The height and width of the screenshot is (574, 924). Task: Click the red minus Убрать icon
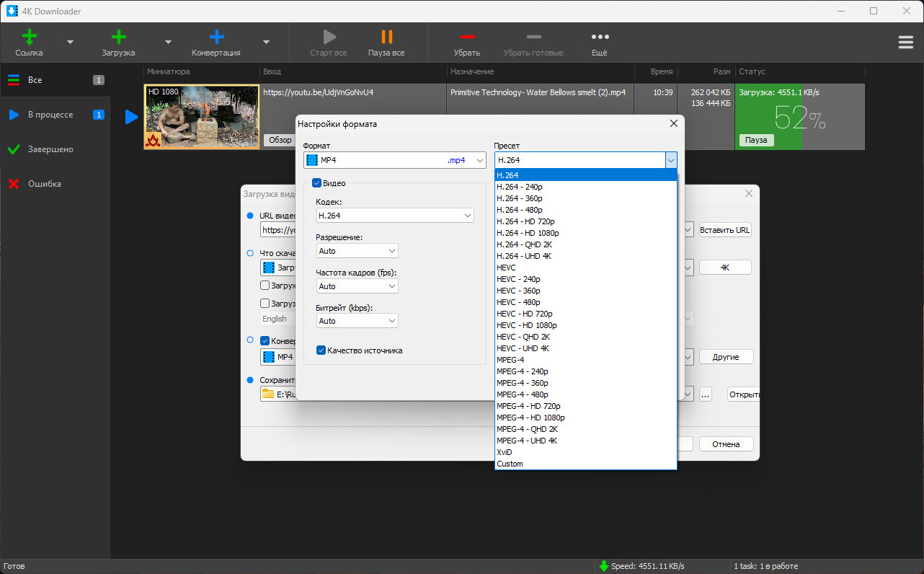point(467,37)
